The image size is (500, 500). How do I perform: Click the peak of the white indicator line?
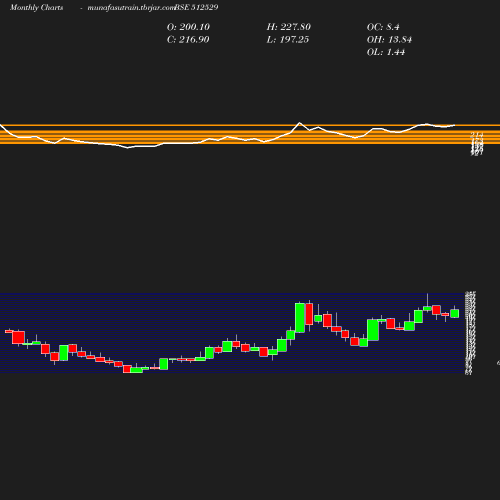[x=300, y=123]
